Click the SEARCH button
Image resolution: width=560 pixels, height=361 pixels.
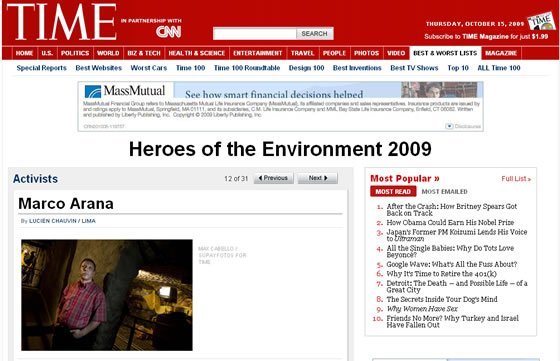[315, 34]
